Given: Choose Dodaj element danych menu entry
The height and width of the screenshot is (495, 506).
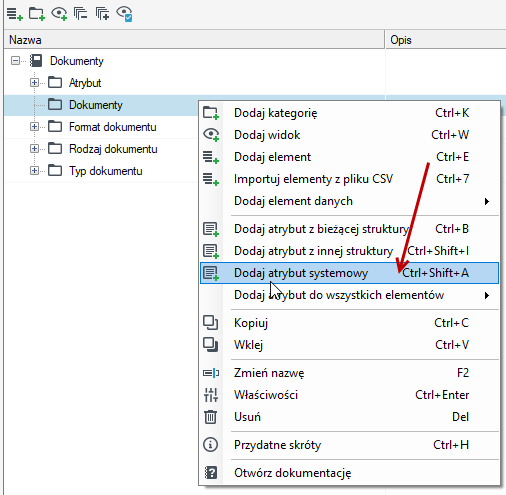Looking at the screenshot, I should pos(349,201).
